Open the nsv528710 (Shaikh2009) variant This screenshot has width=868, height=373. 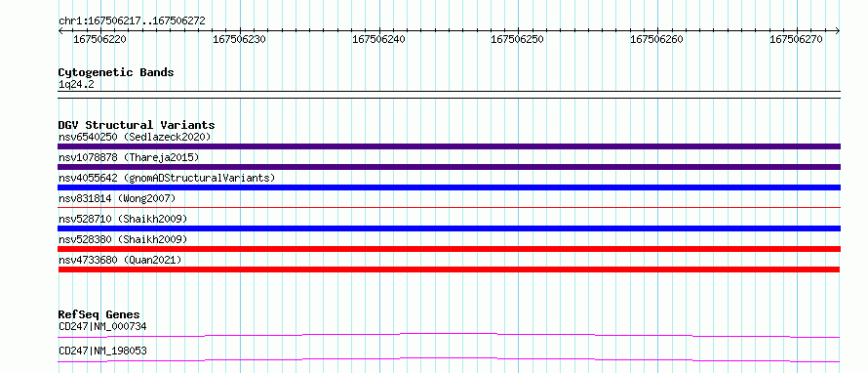(x=123, y=219)
